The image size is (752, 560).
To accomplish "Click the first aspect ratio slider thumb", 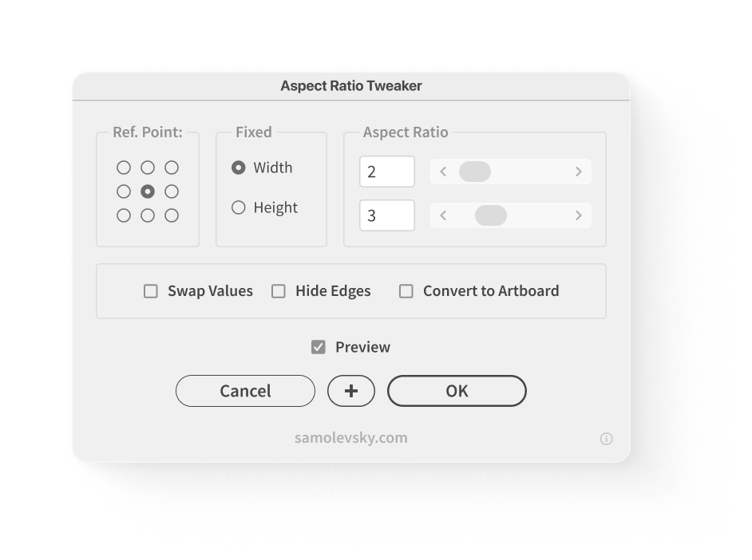I will [x=475, y=172].
